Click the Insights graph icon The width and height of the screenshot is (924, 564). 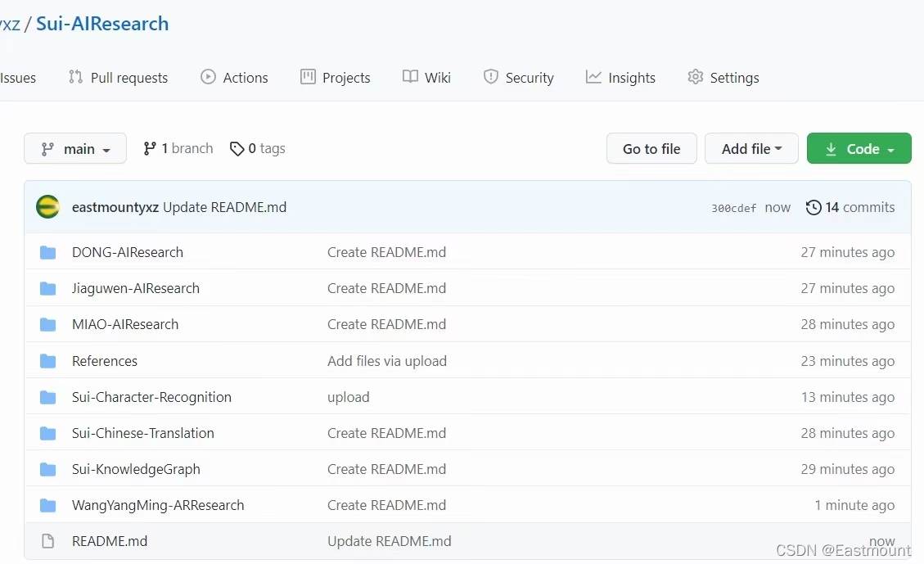[593, 77]
